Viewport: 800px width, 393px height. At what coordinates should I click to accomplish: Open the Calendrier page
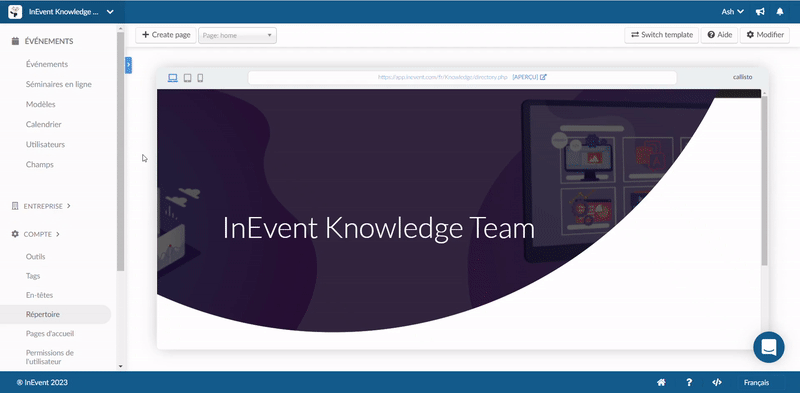44,125
